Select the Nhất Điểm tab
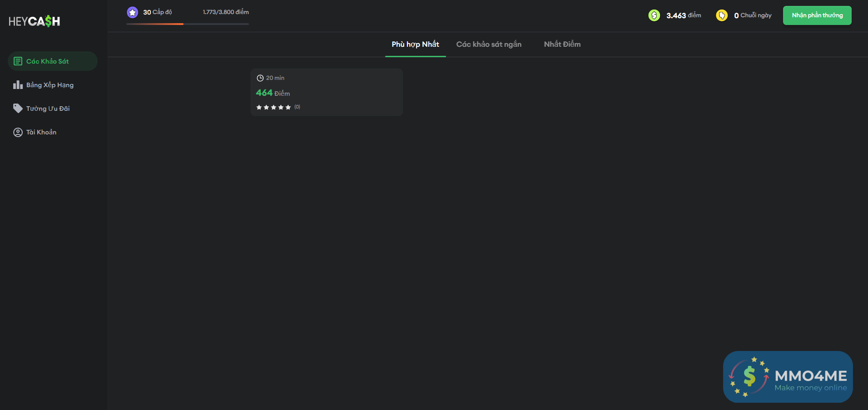868x410 pixels. (x=562, y=44)
